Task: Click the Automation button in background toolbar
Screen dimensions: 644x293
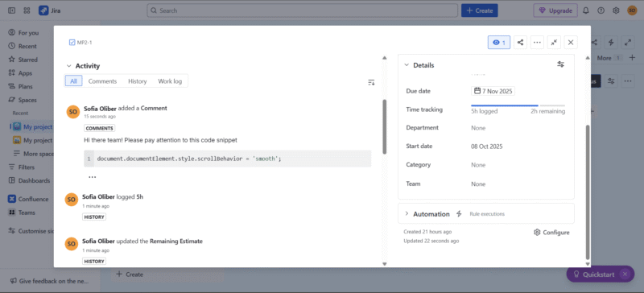Action: pos(611,42)
